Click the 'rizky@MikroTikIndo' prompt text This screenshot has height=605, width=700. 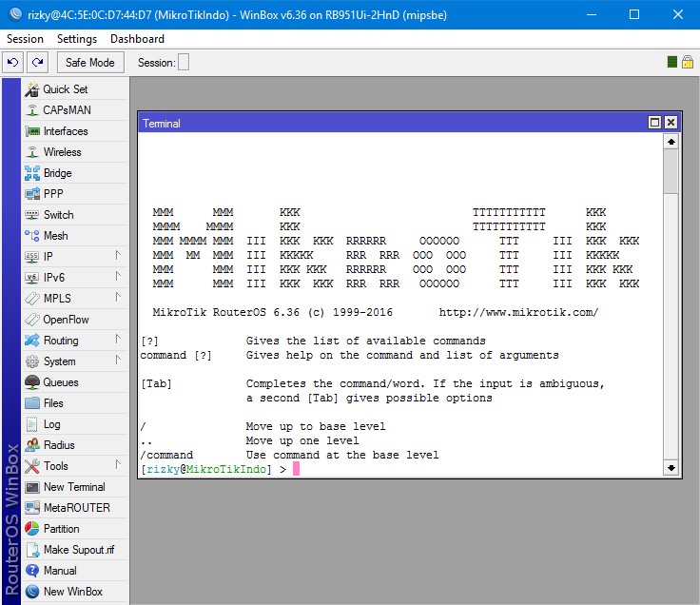(x=206, y=469)
